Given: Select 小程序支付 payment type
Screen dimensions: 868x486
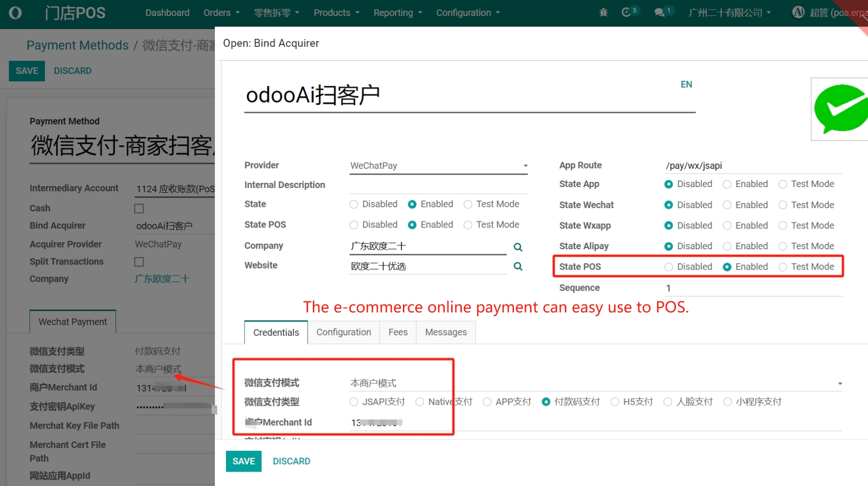Looking at the screenshot, I should point(727,402).
